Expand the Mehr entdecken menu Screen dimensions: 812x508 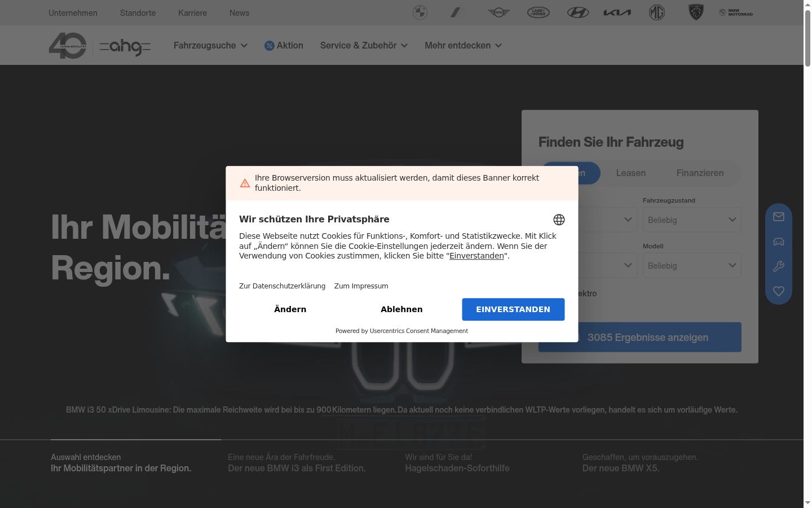(463, 46)
